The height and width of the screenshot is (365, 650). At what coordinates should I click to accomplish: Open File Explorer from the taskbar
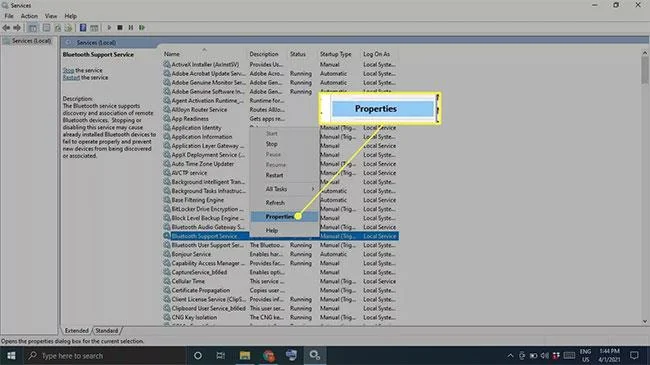tap(245, 355)
